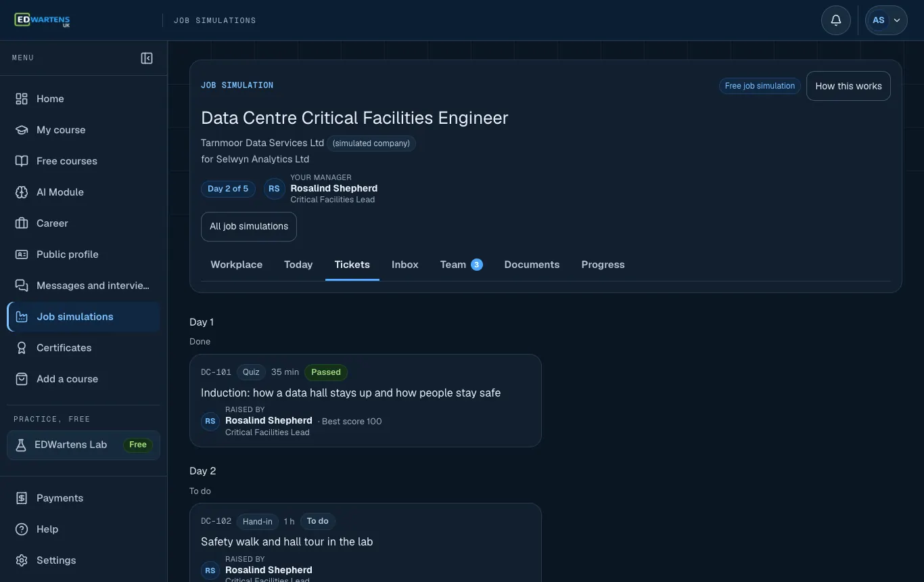This screenshot has width=924, height=582.
Task: Go to Home in sidebar
Action: pos(83,99)
